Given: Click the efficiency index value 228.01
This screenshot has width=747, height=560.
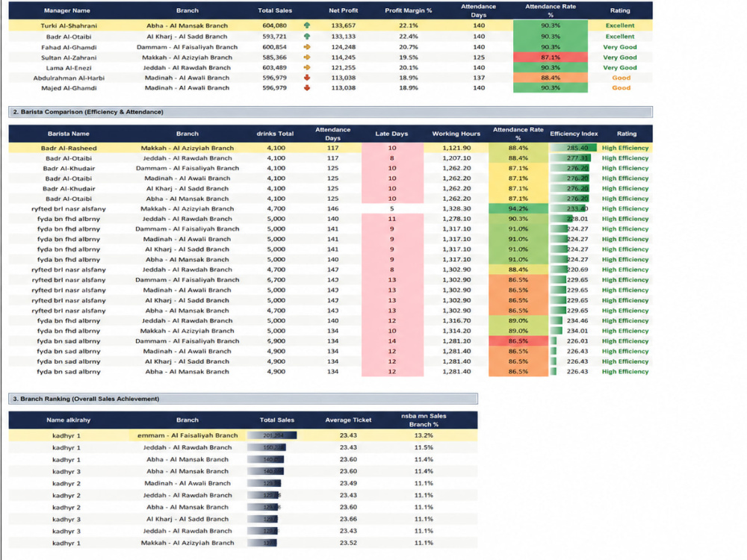Looking at the screenshot, I should 577,219.
